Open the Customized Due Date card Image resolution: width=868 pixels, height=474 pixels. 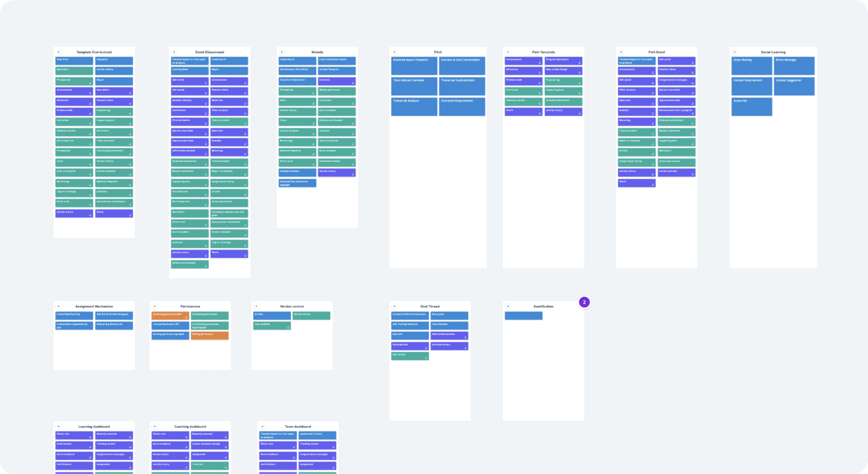74,316
